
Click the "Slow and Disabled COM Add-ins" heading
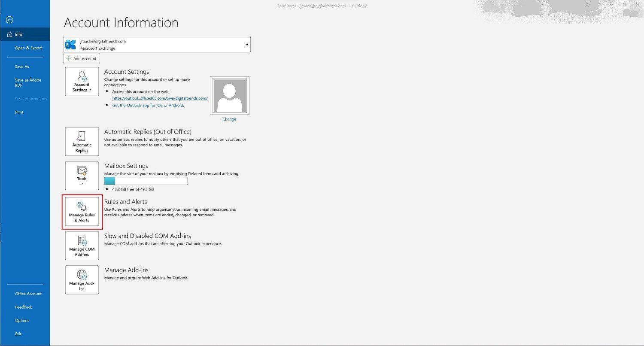148,236
